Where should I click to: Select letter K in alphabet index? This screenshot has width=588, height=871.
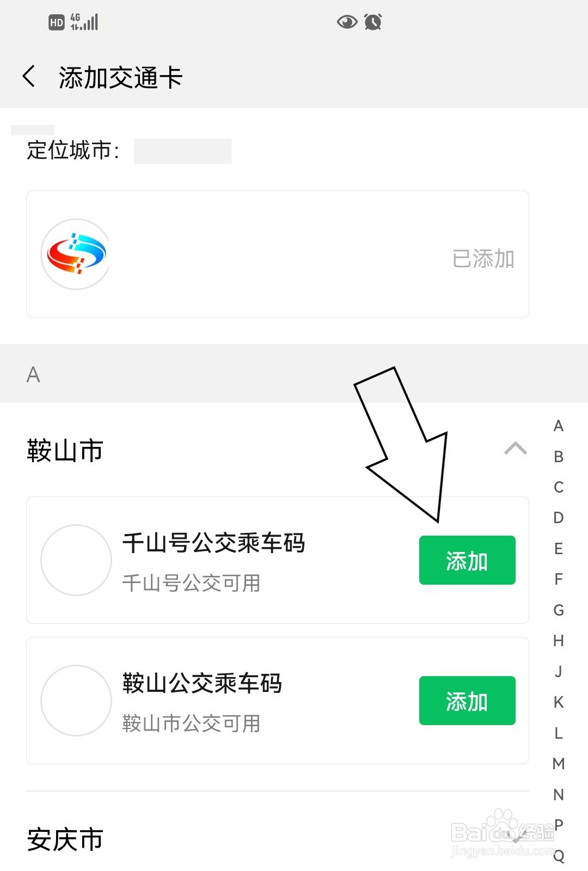[x=559, y=702]
